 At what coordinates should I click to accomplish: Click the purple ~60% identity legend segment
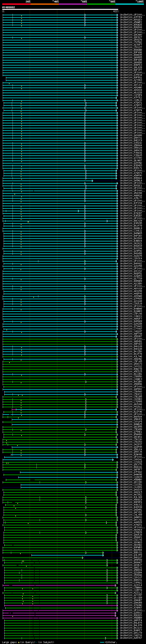coord(73,4)
